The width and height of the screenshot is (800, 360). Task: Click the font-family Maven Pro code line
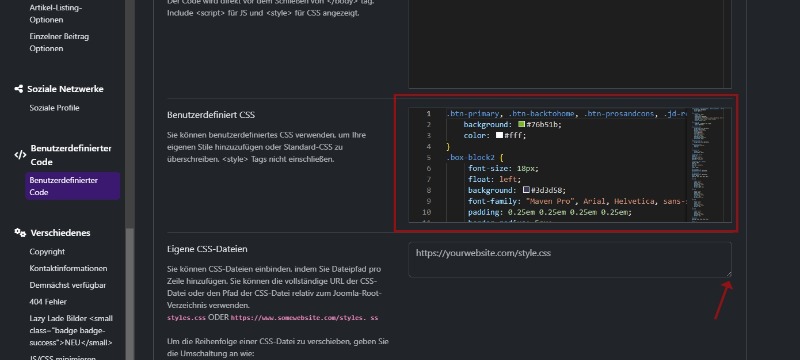coord(577,201)
